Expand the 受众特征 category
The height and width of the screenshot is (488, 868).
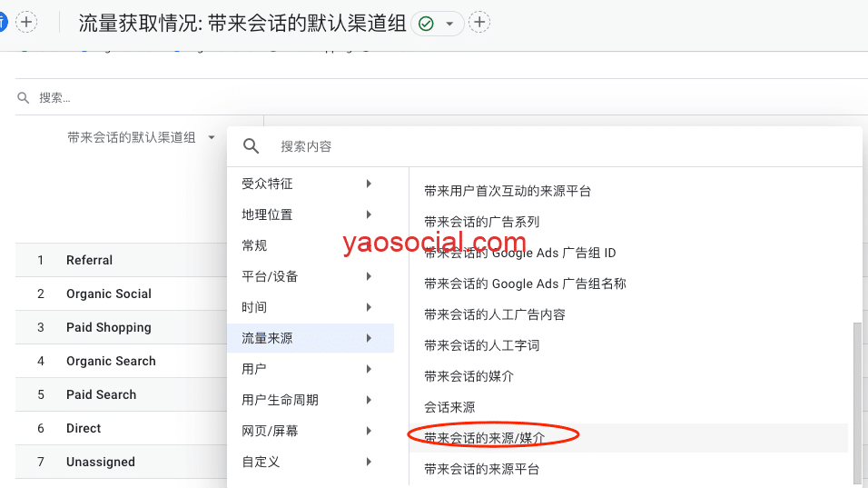pyautogui.click(x=309, y=184)
